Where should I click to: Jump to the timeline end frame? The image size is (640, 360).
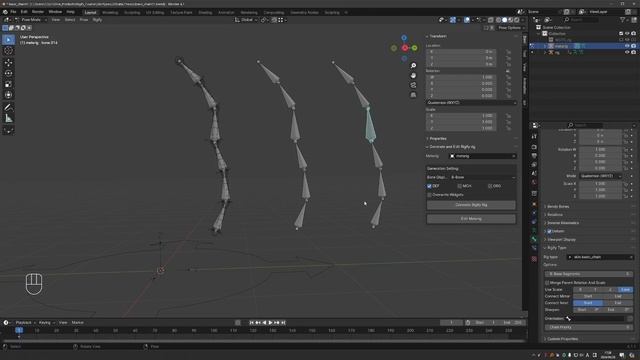tap(283, 323)
